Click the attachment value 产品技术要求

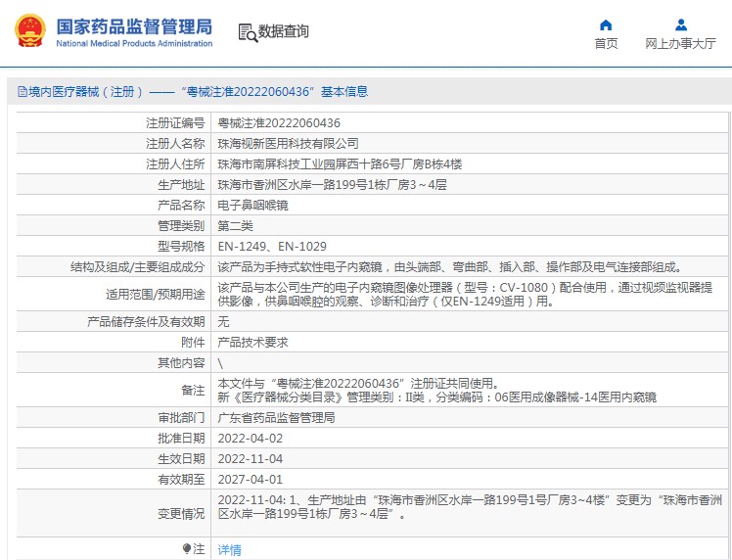tap(252, 343)
